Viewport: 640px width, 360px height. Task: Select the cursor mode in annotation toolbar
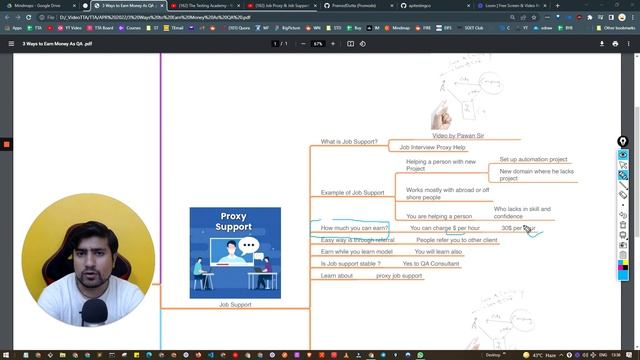pyautogui.click(x=623, y=165)
